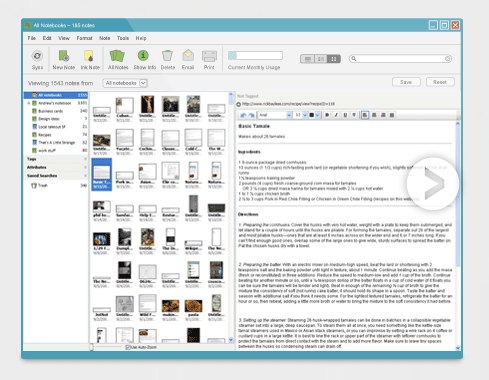
Task: Select the highlighted left-align button
Action: click(x=365, y=115)
